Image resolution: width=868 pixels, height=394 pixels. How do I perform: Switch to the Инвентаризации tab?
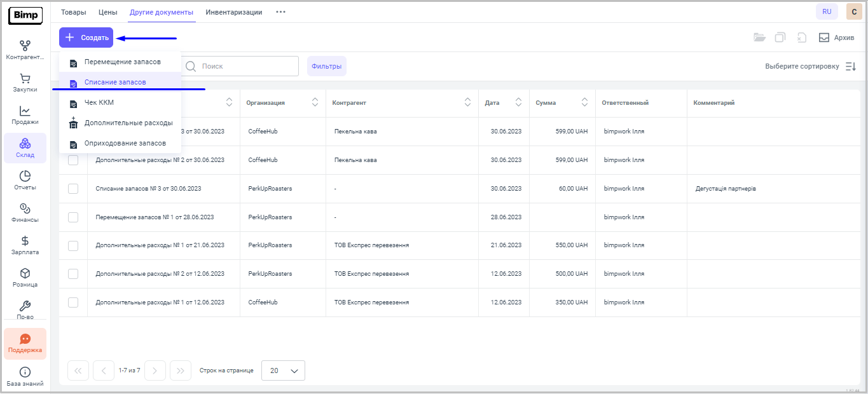click(234, 12)
